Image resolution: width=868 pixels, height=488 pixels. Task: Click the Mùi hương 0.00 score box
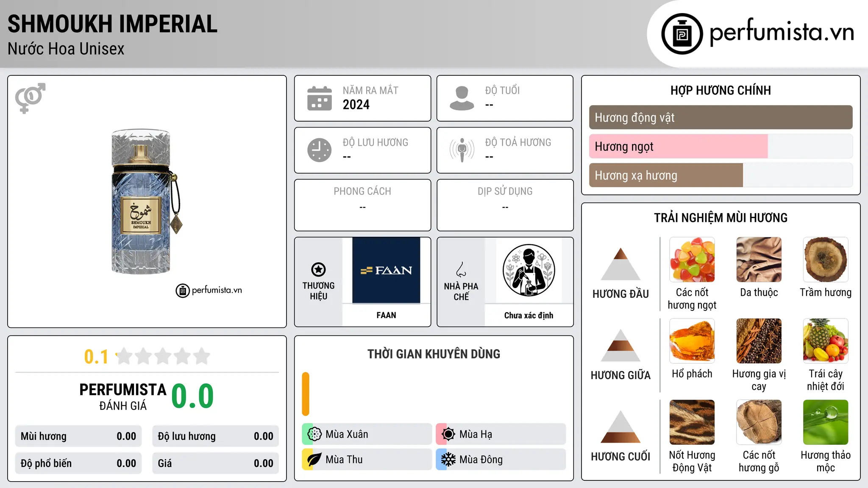tap(78, 436)
